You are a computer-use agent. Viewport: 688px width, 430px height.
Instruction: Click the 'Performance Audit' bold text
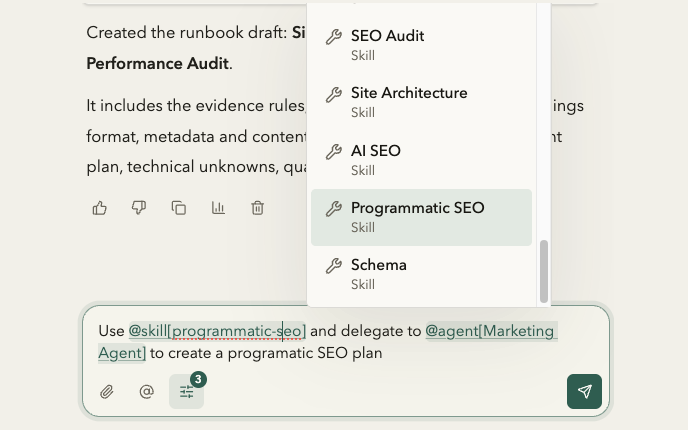[158, 64]
